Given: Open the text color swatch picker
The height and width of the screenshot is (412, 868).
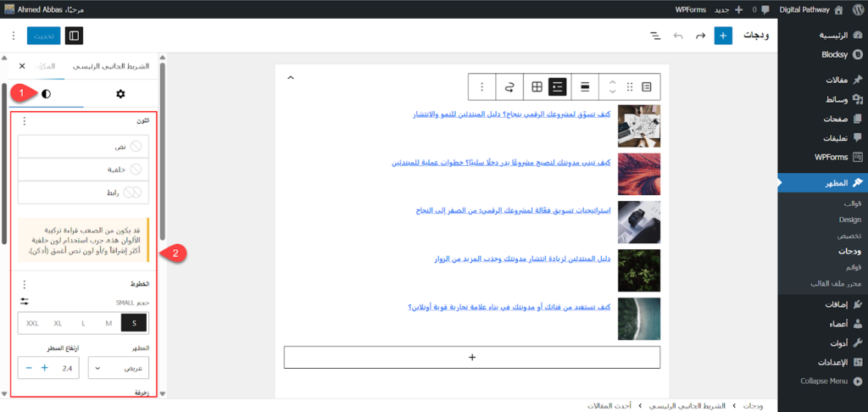Looking at the screenshot, I should pyautogui.click(x=83, y=147).
